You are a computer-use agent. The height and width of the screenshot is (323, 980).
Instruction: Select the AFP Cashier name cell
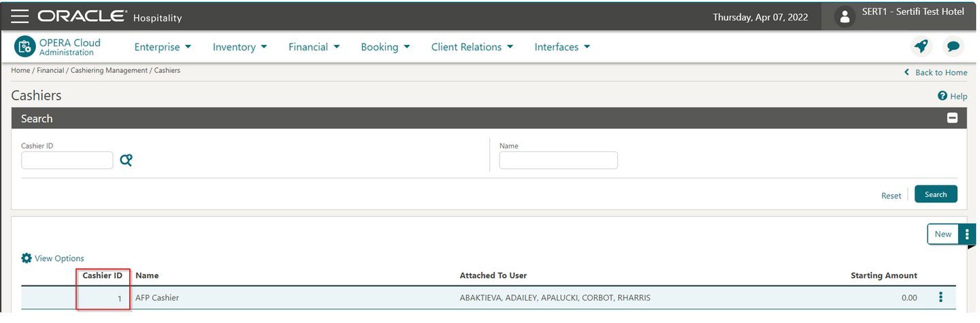[x=157, y=298]
